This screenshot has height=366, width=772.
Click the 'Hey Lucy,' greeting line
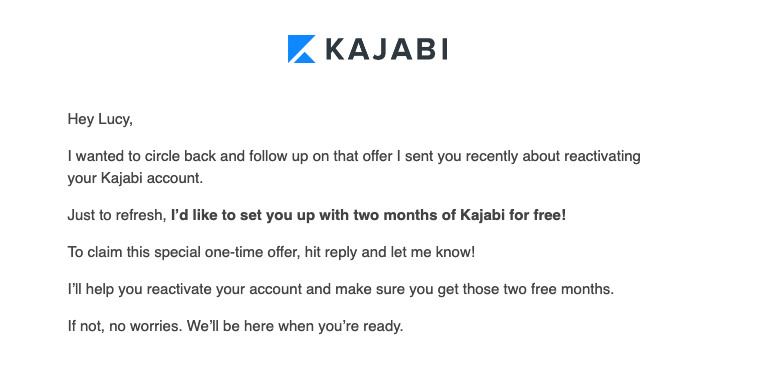100,120
